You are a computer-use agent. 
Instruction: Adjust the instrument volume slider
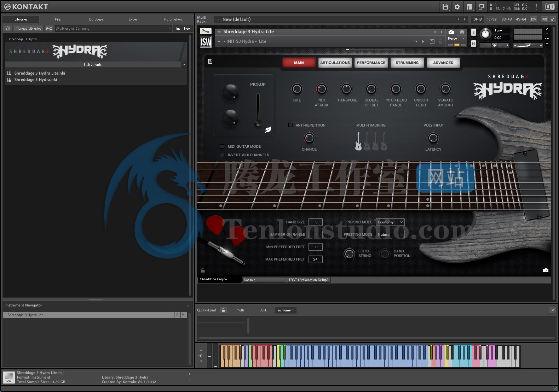coord(528,45)
